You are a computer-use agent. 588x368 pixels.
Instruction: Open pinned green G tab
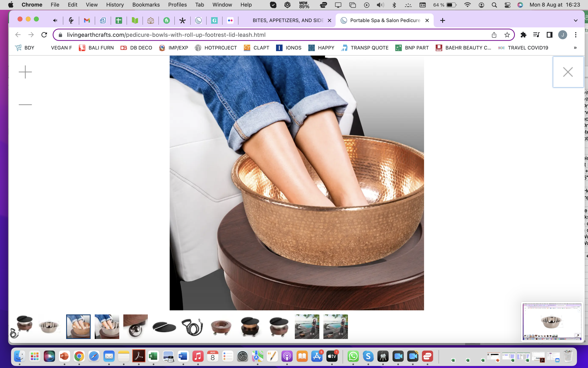(214, 20)
